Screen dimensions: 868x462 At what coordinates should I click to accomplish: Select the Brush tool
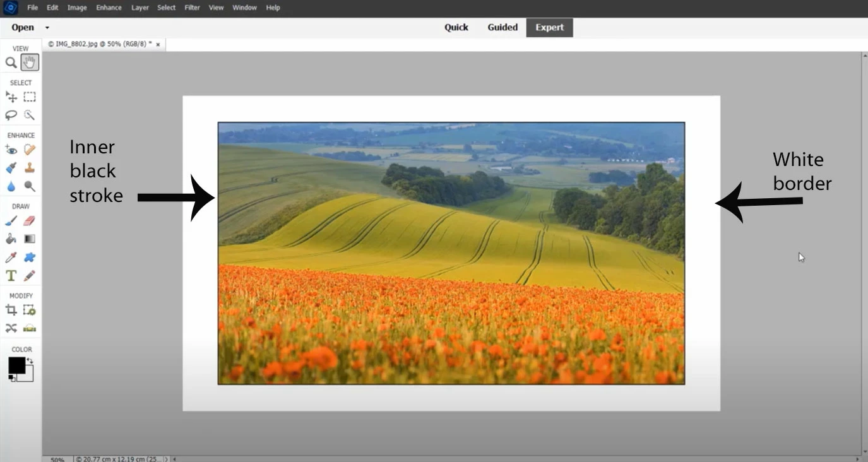[11, 221]
